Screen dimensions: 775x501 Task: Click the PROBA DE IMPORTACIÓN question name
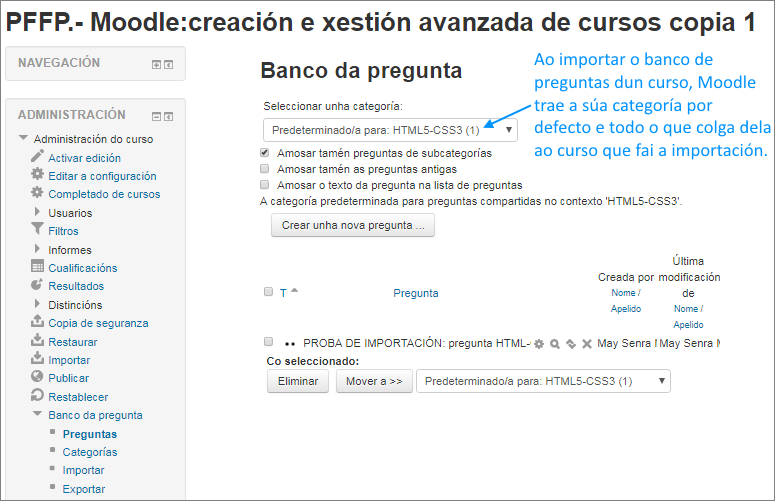[x=416, y=343]
